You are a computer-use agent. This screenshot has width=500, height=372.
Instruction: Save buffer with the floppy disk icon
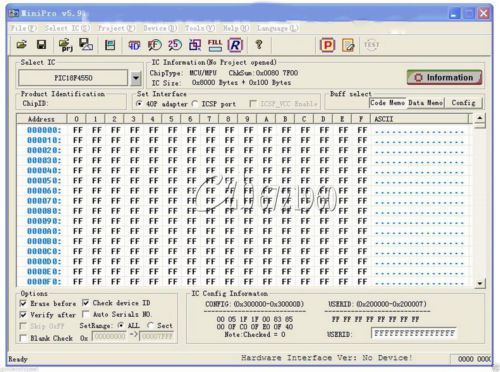pos(42,44)
